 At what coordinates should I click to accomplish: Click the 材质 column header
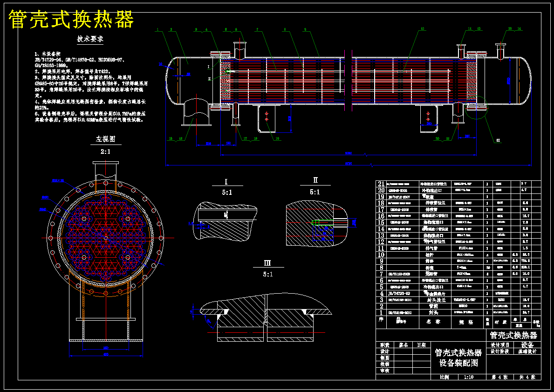pyautogui.click(x=500, y=322)
